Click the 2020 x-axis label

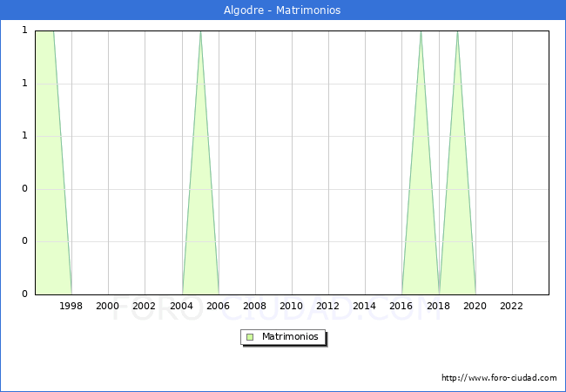pyautogui.click(x=475, y=306)
